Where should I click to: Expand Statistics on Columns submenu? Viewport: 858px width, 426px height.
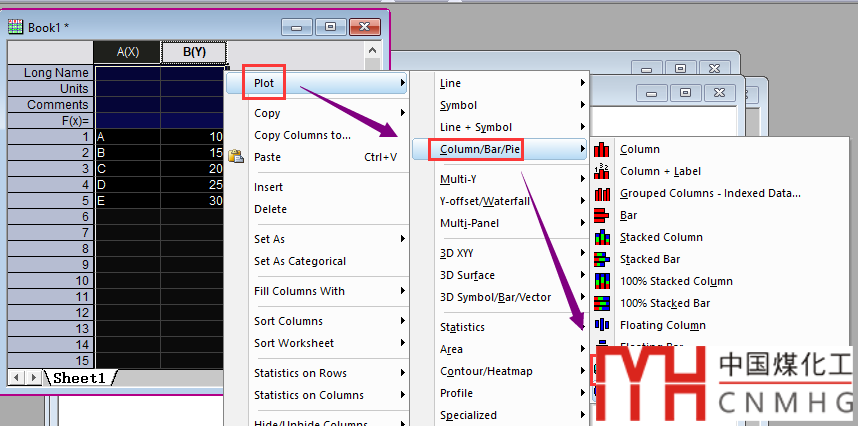[317, 395]
